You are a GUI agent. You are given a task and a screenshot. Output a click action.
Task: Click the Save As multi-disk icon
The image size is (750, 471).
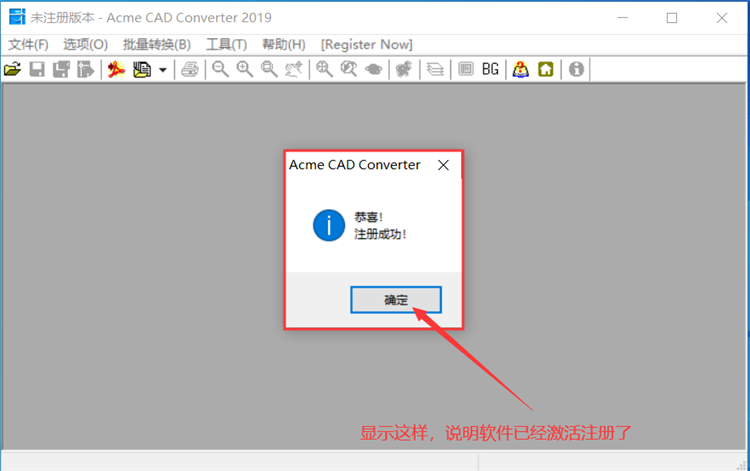61,69
